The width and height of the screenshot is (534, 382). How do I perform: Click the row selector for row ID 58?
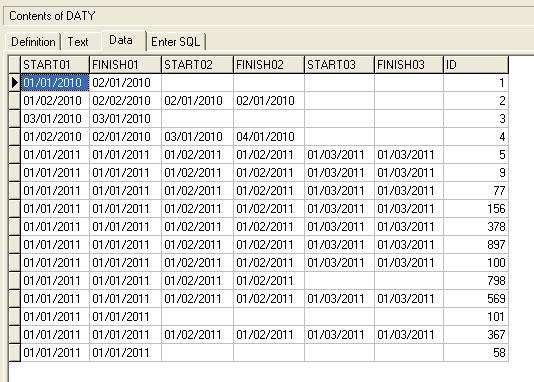coord(14,353)
